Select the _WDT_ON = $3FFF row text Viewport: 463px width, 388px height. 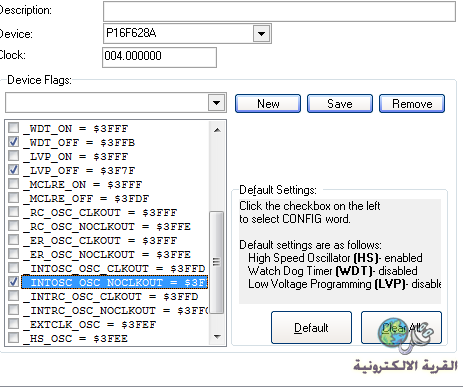click(x=76, y=128)
